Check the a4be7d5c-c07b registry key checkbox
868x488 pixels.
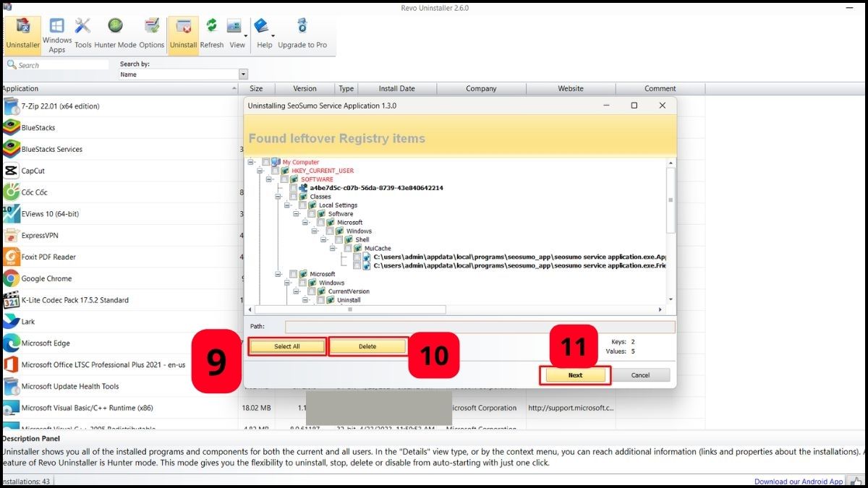(x=293, y=188)
